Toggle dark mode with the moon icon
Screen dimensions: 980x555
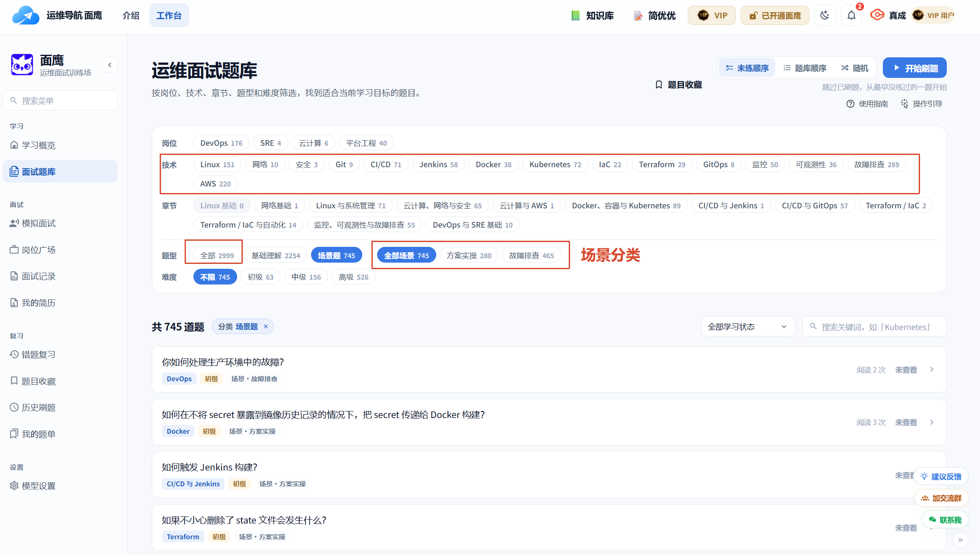click(x=825, y=16)
